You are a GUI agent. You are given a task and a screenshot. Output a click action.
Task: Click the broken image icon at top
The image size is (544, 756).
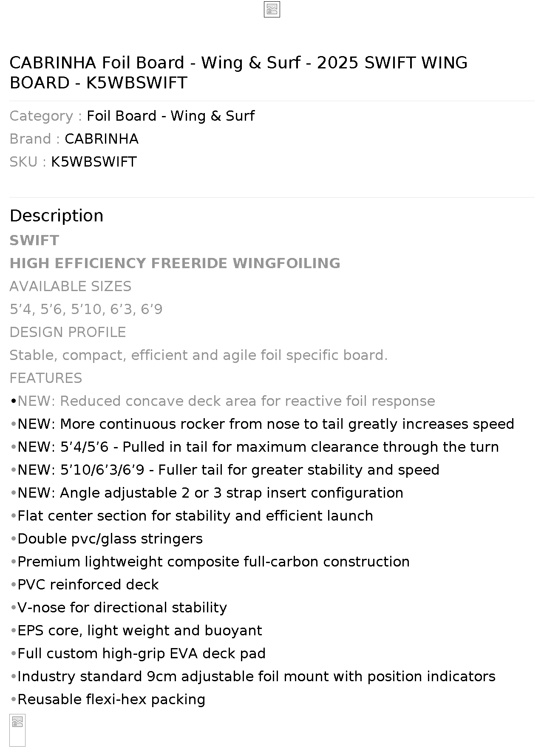[x=272, y=10]
